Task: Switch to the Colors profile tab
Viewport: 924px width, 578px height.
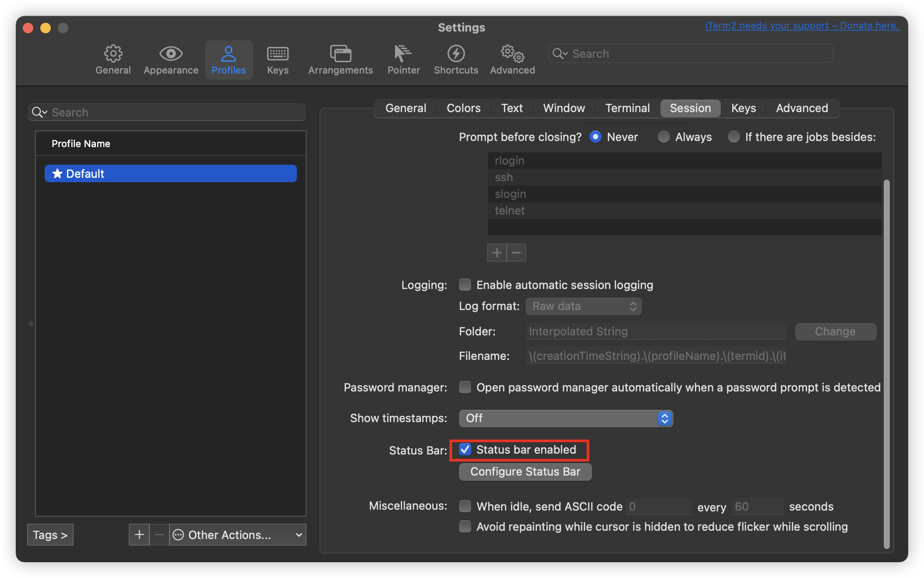Action: click(x=463, y=108)
